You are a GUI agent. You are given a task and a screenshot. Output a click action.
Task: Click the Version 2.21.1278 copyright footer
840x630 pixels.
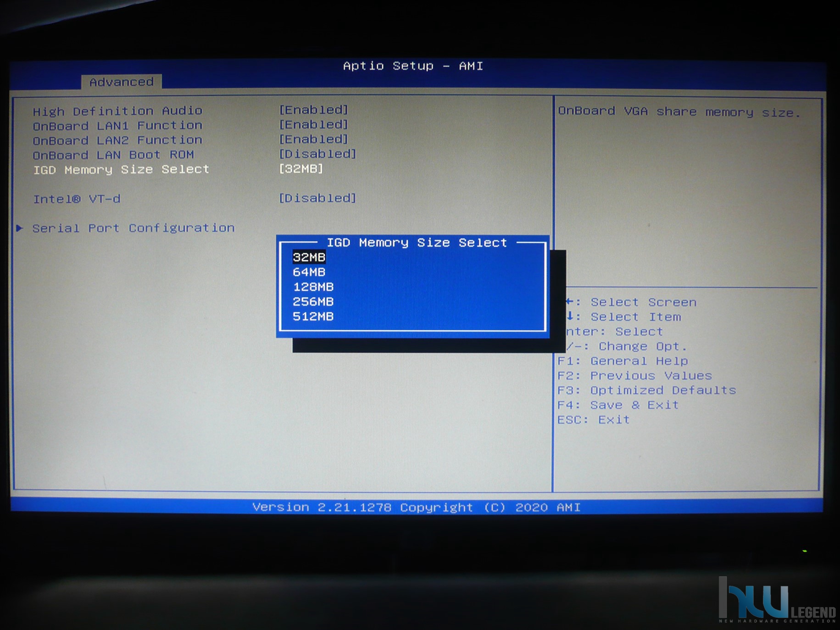coord(417,507)
